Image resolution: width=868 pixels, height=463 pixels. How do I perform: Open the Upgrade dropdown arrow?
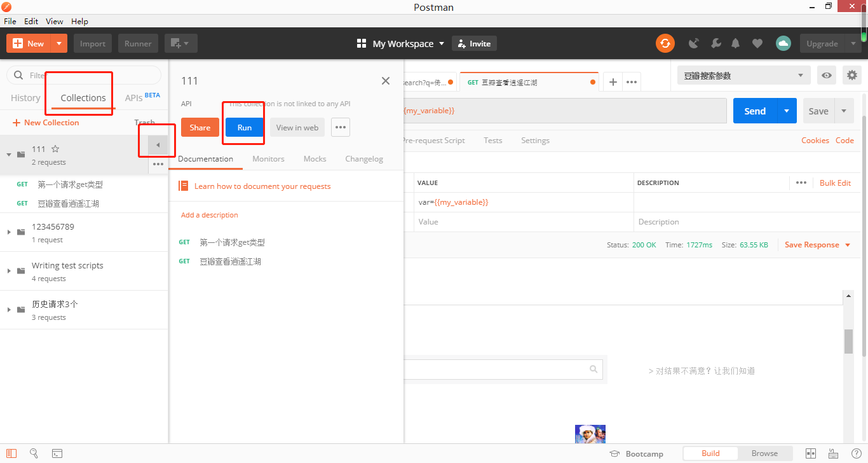(853, 43)
